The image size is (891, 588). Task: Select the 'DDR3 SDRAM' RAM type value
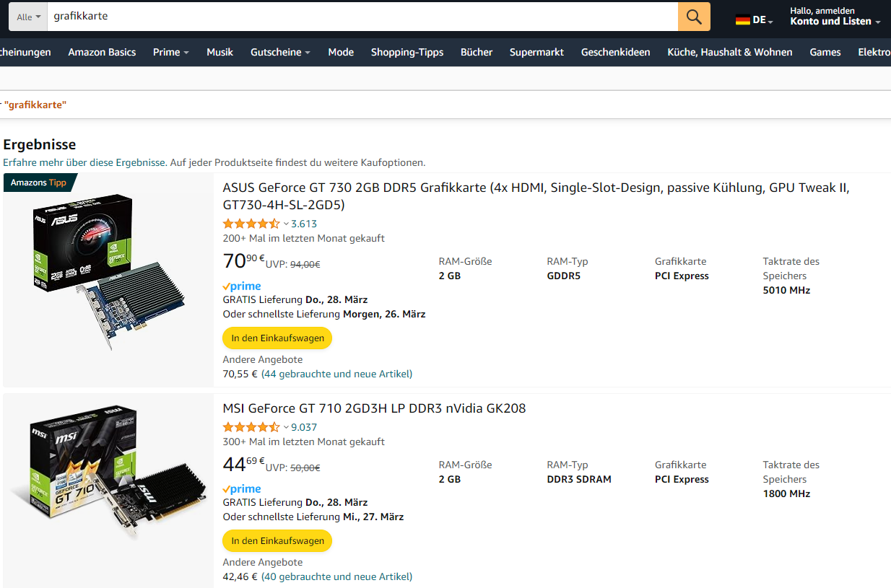pyautogui.click(x=579, y=479)
